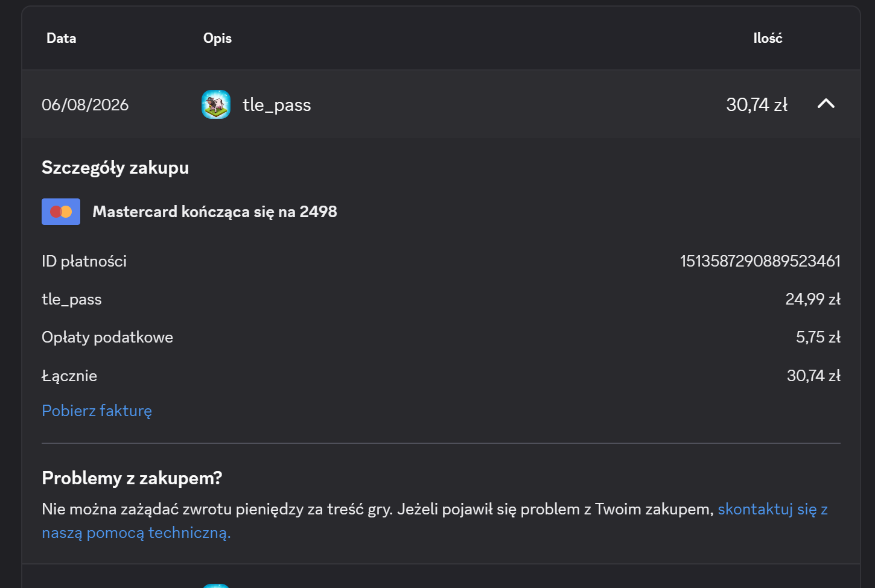Click the tle_pass title in the purchase row
The height and width of the screenshot is (588, 875).
tap(277, 105)
